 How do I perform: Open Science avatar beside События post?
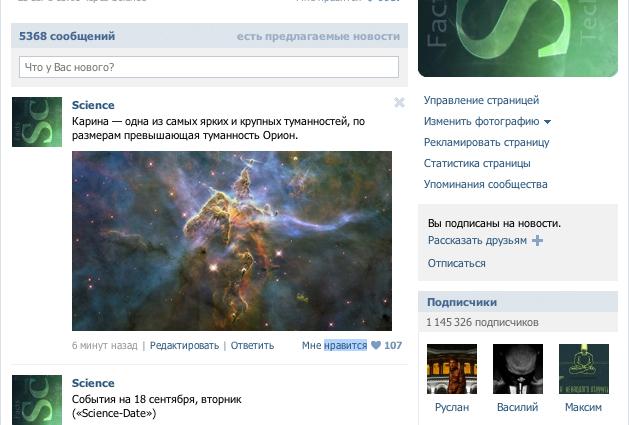[37, 400]
